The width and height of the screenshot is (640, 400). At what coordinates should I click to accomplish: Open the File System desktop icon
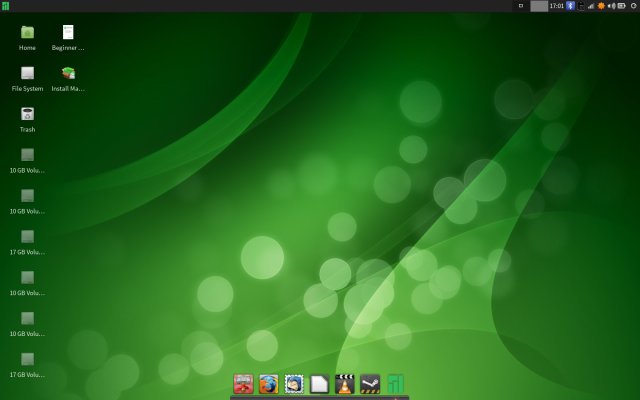27,73
